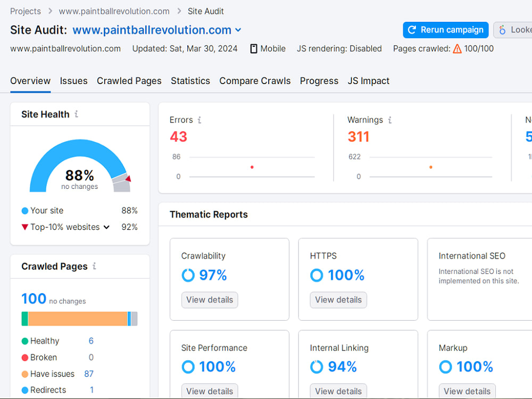Click the Internal Linking donut icon
The width and height of the screenshot is (532, 399).
click(x=317, y=367)
